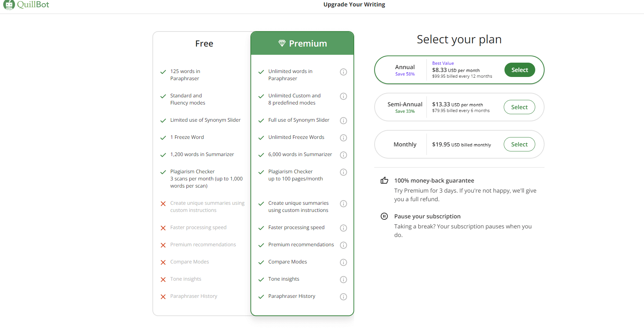Click the diamond icon on the Premium header

tap(282, 43)
